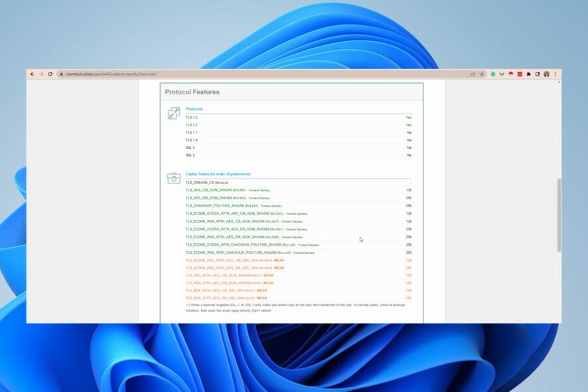Click the Cipher Suites briefcase icon
The width and height of the screenshot is (588, 392).
pos(174,178)
